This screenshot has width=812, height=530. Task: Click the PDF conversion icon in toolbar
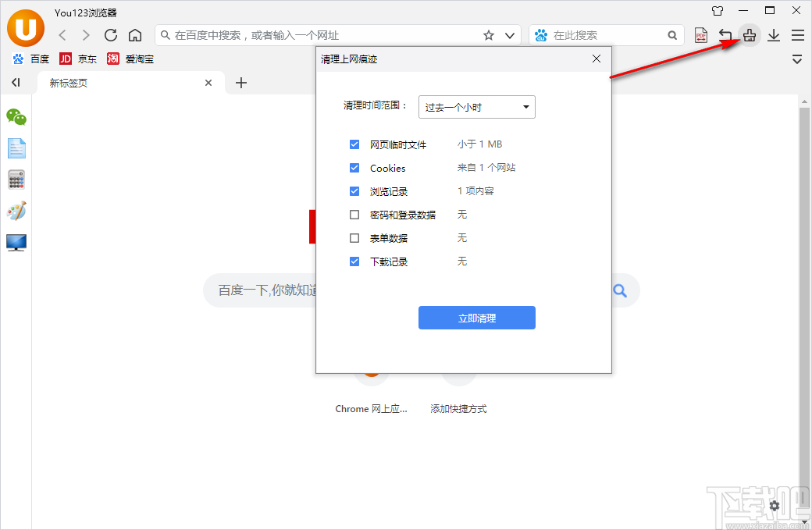pos(700,34)
